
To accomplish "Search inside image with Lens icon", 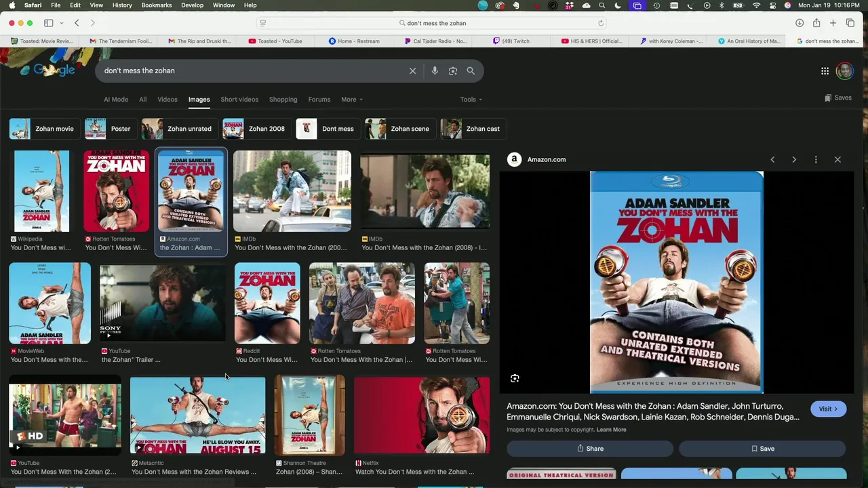I will coord(515,378).
